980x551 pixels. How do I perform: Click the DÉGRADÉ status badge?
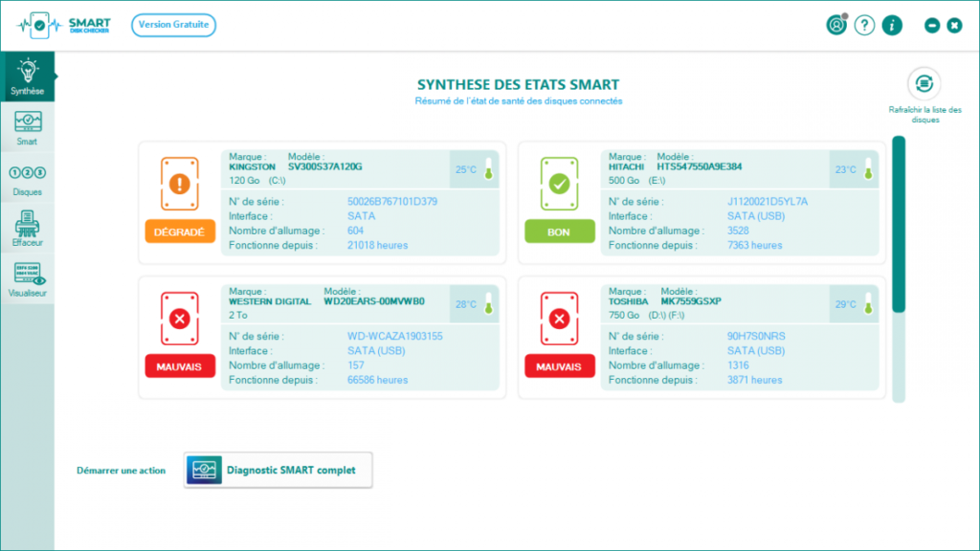coord(180,231)
